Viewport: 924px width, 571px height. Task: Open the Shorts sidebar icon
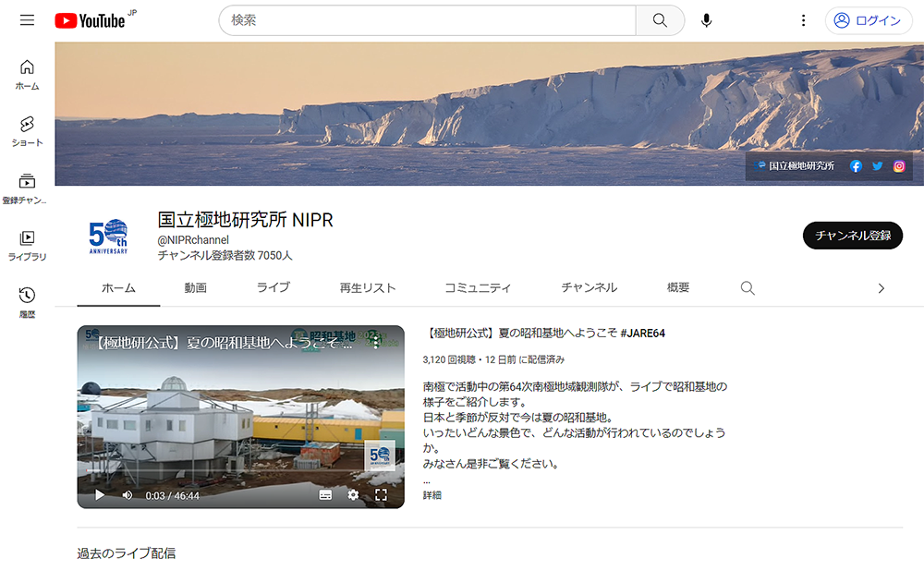[27, 130]
